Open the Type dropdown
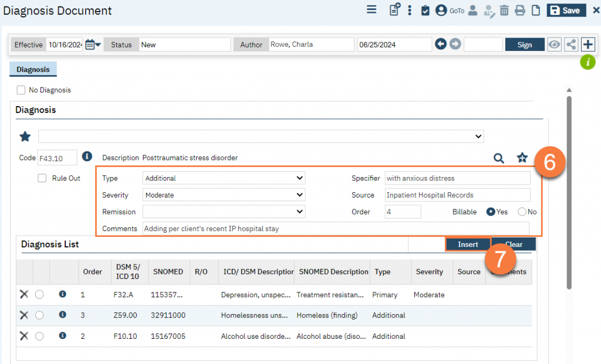 click(224, 178)
